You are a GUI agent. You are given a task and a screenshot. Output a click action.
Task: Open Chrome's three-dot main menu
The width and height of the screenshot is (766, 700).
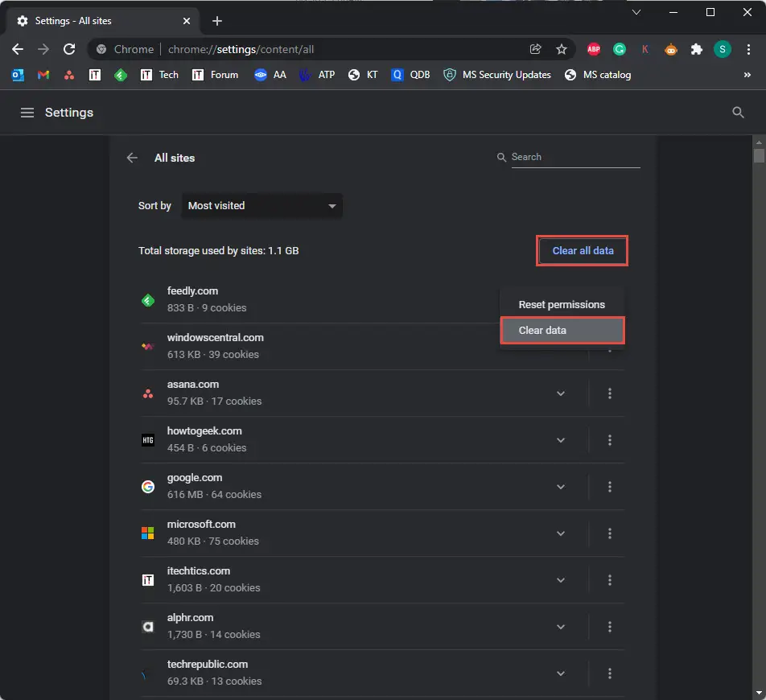tap(748, 49)
